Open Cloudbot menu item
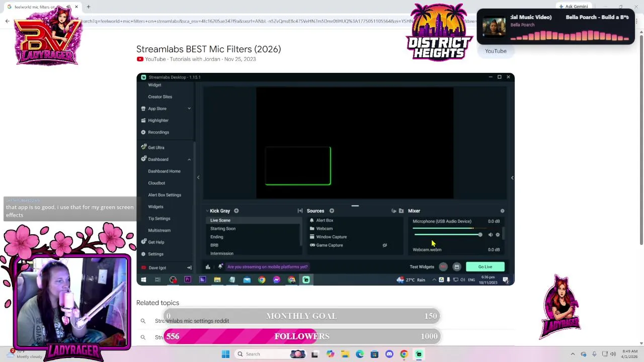This screenshot has width=644, height=362. point(156,183)
